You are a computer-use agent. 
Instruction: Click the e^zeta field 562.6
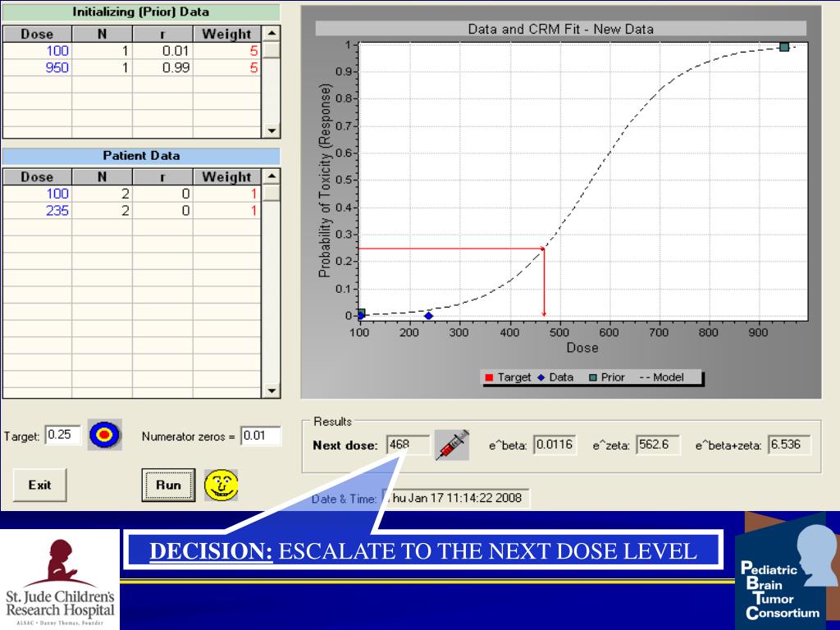point(658,445)
